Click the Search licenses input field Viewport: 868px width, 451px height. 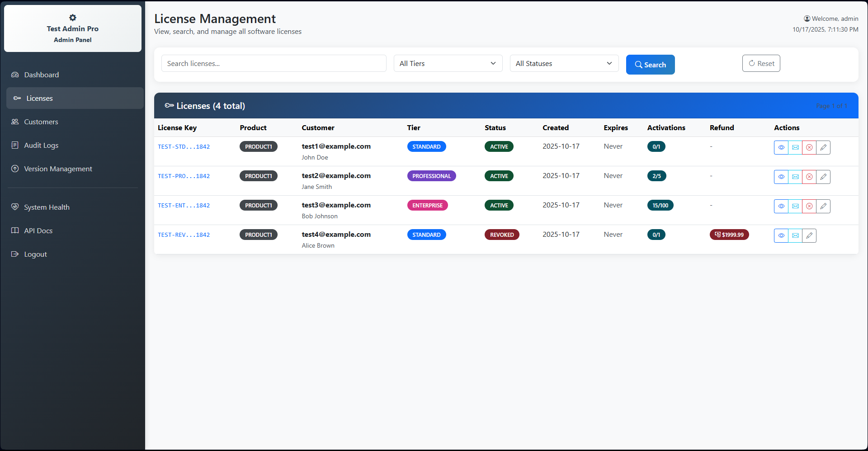pyautogui.click(x=274, y=63)
